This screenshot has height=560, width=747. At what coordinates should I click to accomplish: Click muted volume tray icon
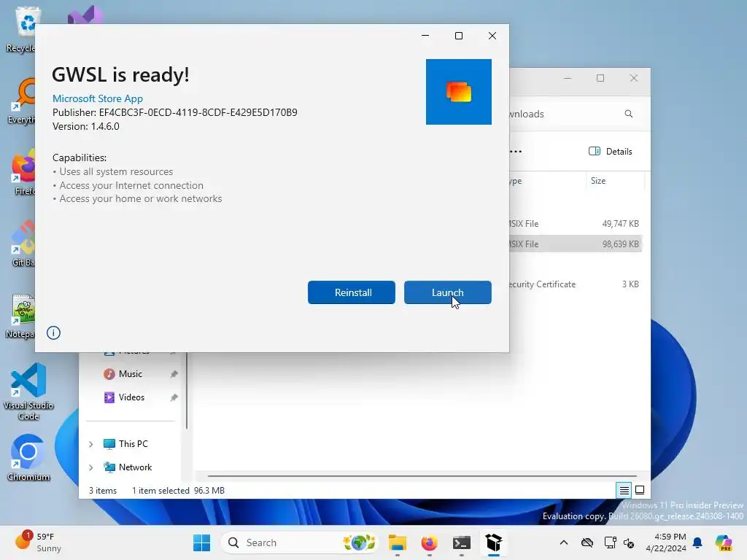629,542
